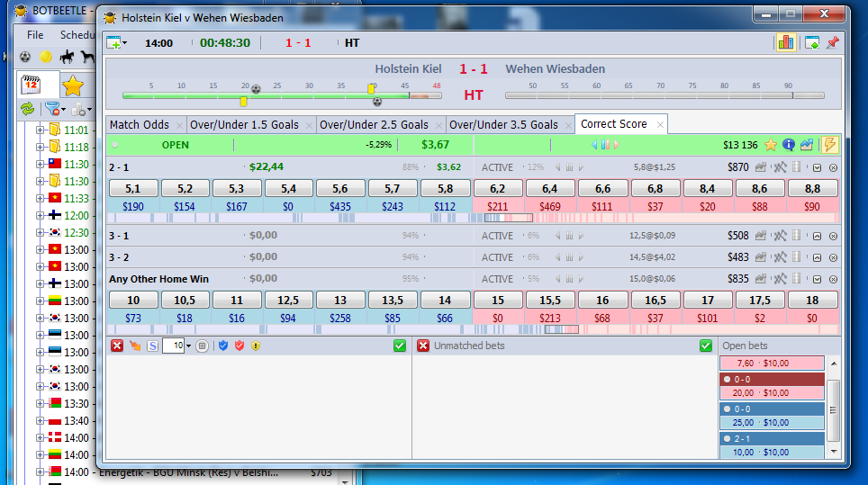
Task: Confirm bets with the left green checkmark
Action: click(x=400, y=346)
